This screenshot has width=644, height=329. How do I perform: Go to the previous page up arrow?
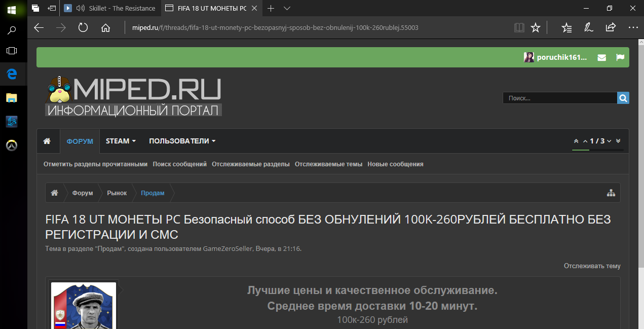pos(585,141)
